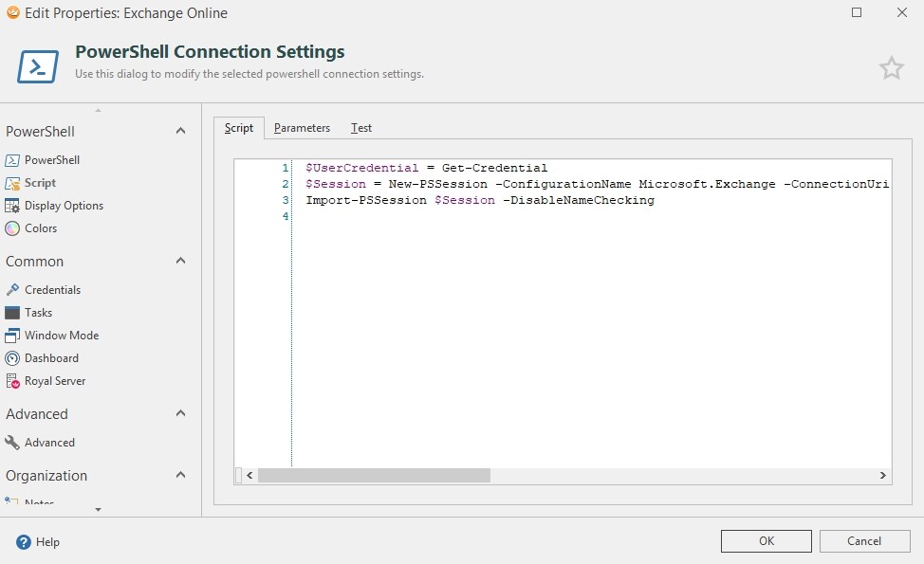
Task: Open the Colors palette settings icon
Action: coord(12,228)
